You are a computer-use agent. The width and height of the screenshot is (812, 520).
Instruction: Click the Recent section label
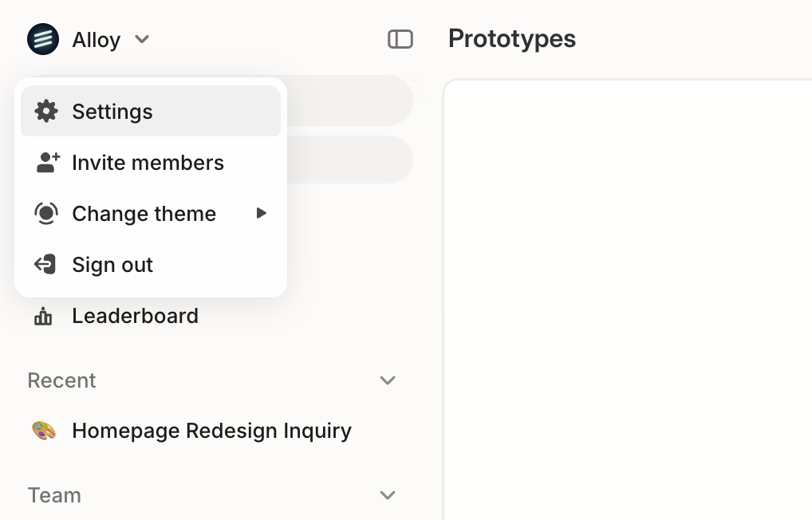61,380
